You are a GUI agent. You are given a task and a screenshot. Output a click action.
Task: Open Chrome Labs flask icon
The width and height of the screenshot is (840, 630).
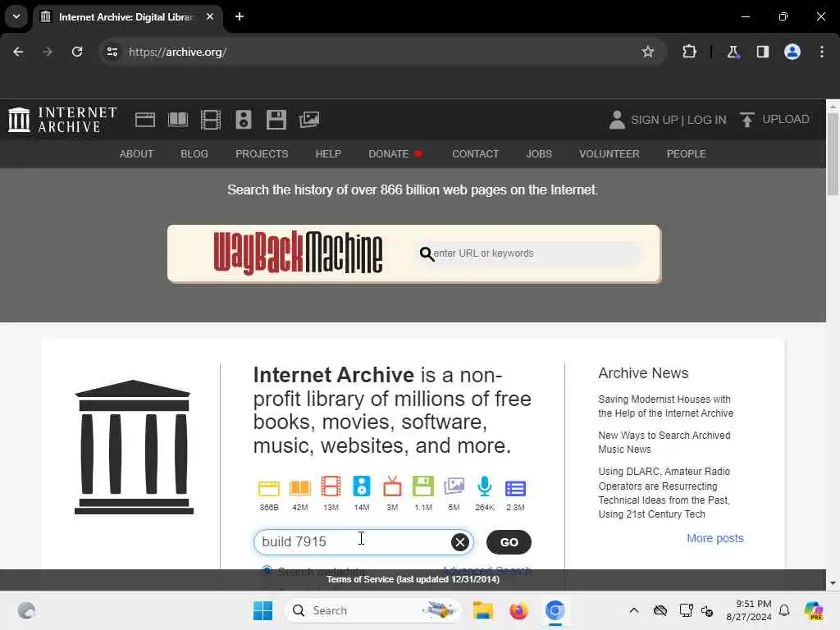point(733,52)
